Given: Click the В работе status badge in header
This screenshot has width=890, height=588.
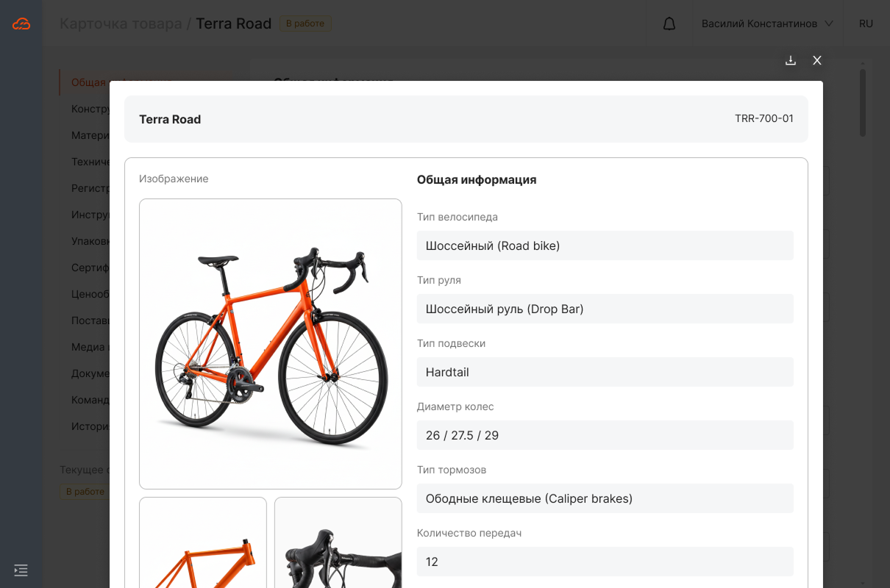Looking at the screenshot, I should (305, 24).
